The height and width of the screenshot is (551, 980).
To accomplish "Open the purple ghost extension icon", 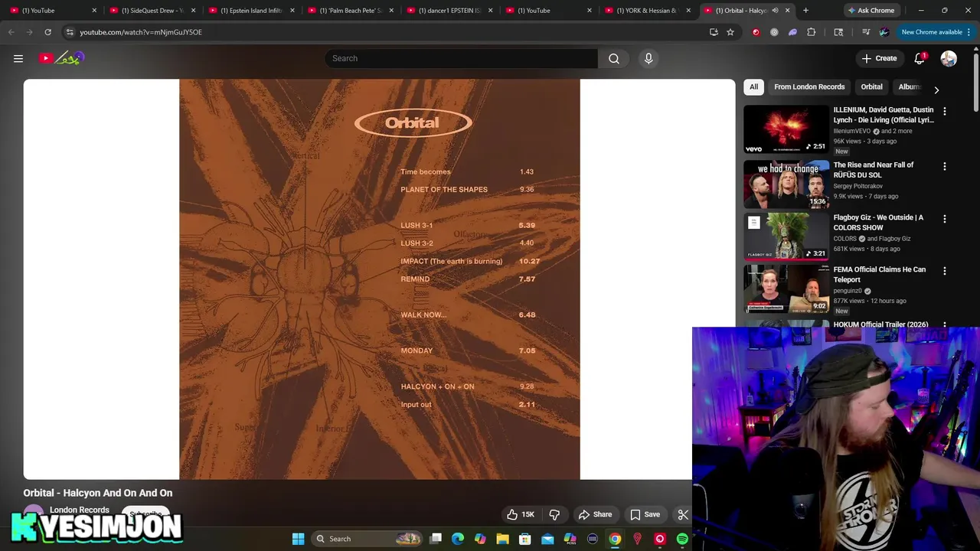I will pyautogui.click(x=792, y=32).
